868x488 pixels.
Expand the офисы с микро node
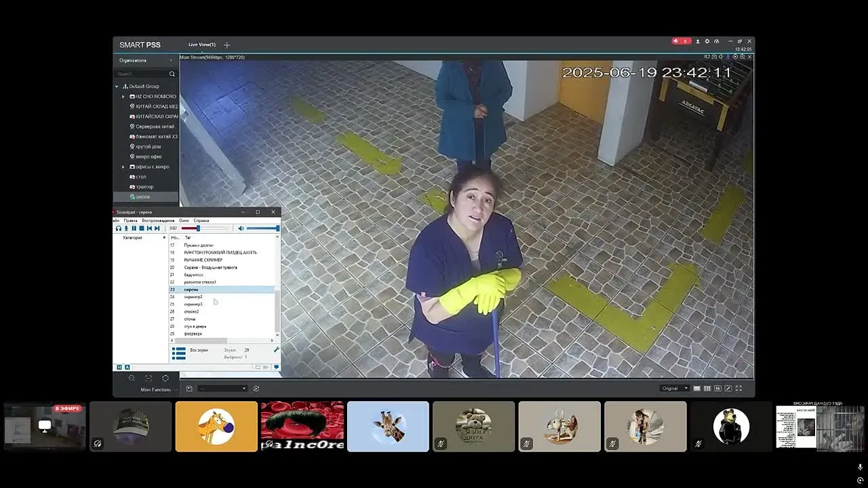pyautogui.click(x=123, y=167)
